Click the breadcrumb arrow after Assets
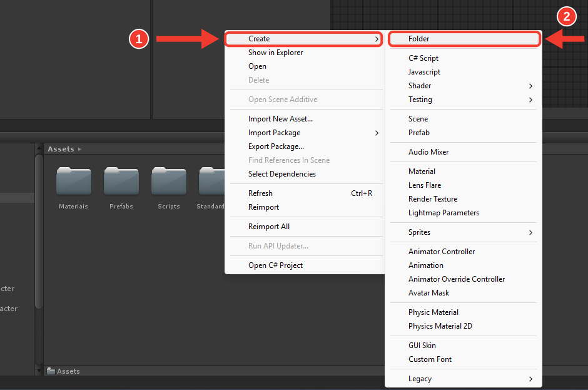This screenshot has height=390, width=588. click(x=79, y=150)
